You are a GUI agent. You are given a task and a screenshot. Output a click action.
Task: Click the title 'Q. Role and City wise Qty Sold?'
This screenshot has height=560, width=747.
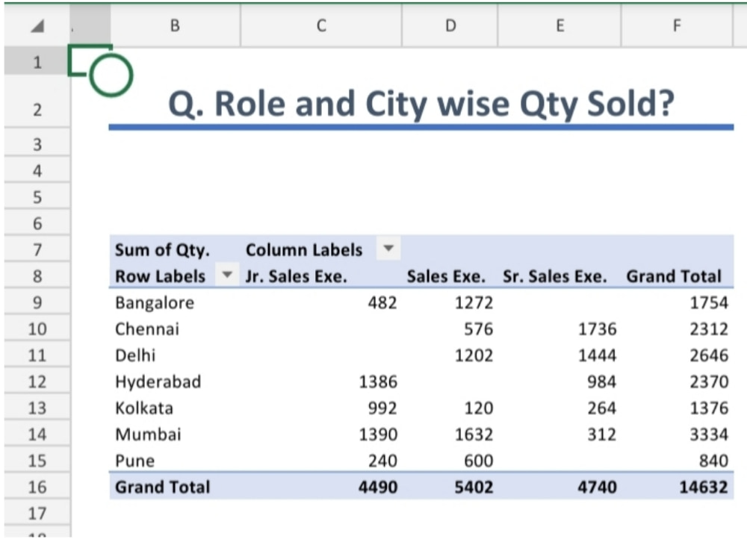click(421, 104)
